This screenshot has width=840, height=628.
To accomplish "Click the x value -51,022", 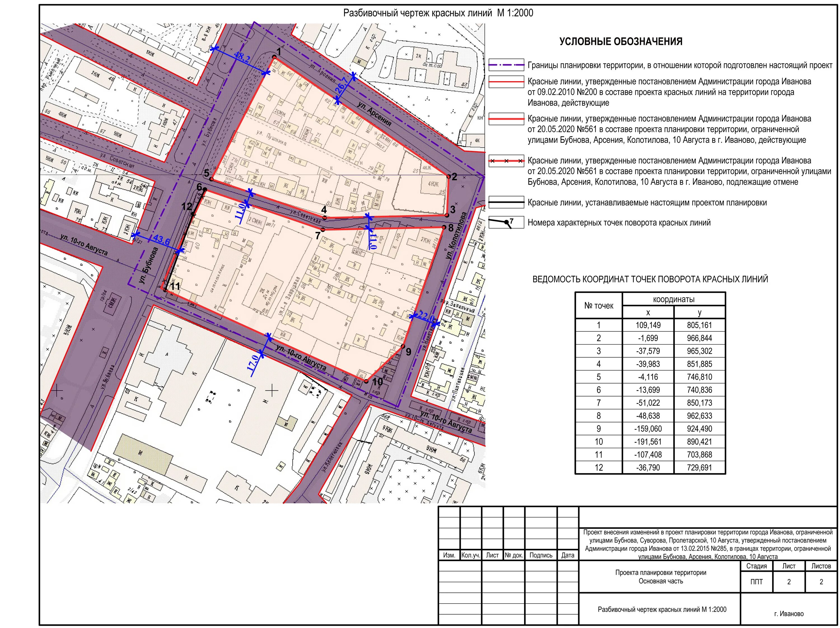I will pos(648,403).
